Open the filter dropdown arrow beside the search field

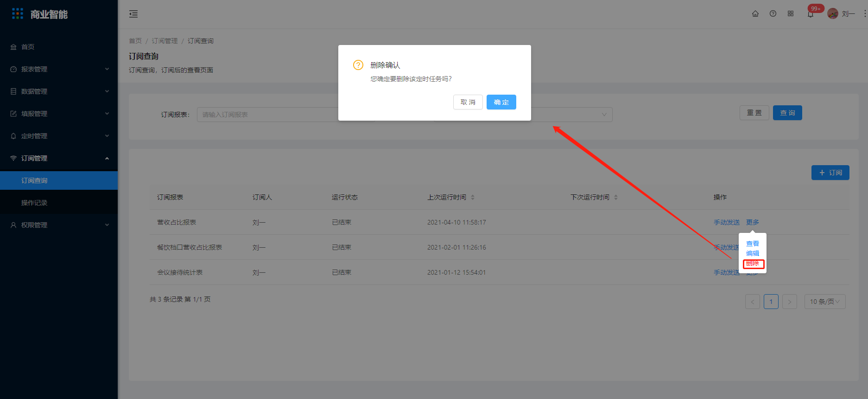[604, 115]
